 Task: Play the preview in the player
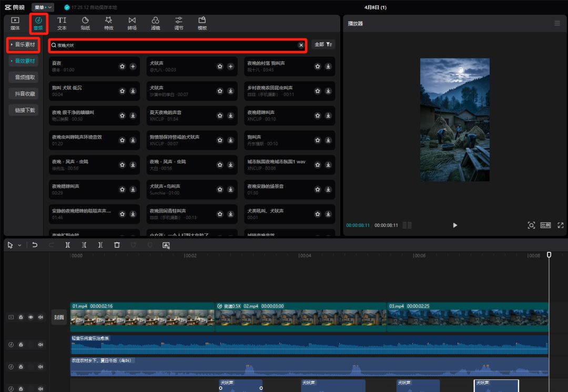click(455, 225)
